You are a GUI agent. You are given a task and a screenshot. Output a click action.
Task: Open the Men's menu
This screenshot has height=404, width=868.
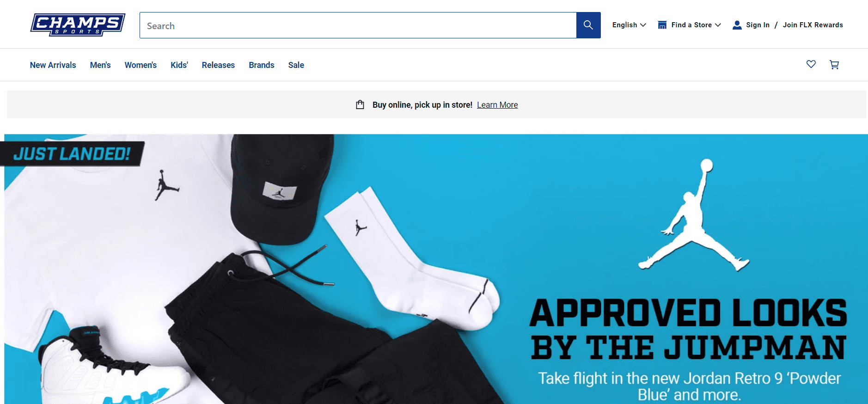(100, 65)
